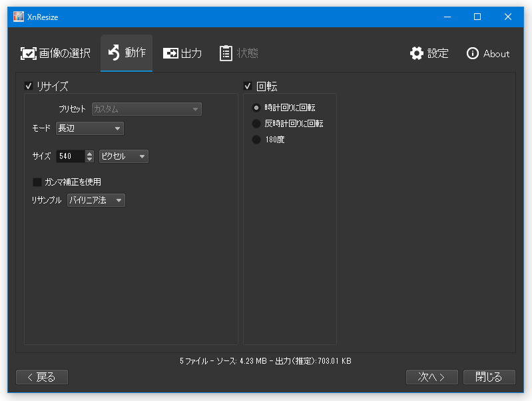Close the XnResize window
Image resolution: width=532 pixels, height=401 pixels.
[x=508, y=17]
